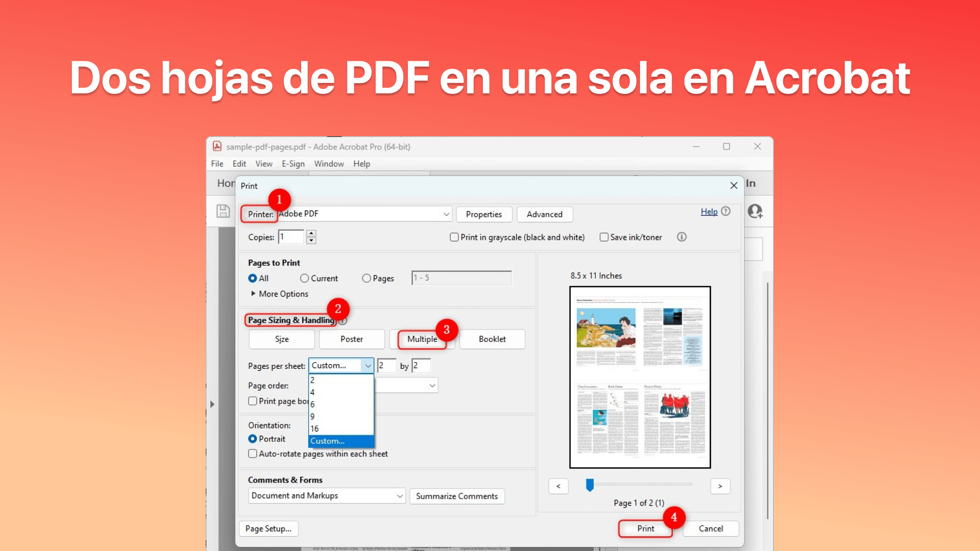980x551 pixels.
Task: Click the increment arrow for Copies
Action: [311, 233]
